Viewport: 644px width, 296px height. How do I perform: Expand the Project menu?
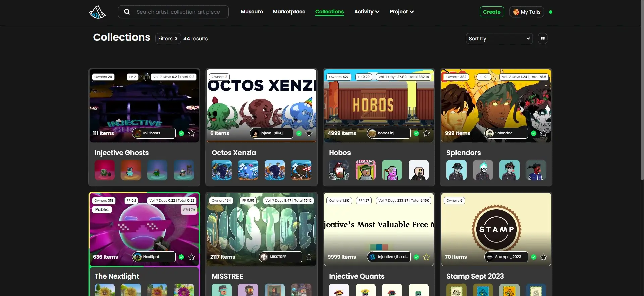pyautogui.click(x=401, y=12)
